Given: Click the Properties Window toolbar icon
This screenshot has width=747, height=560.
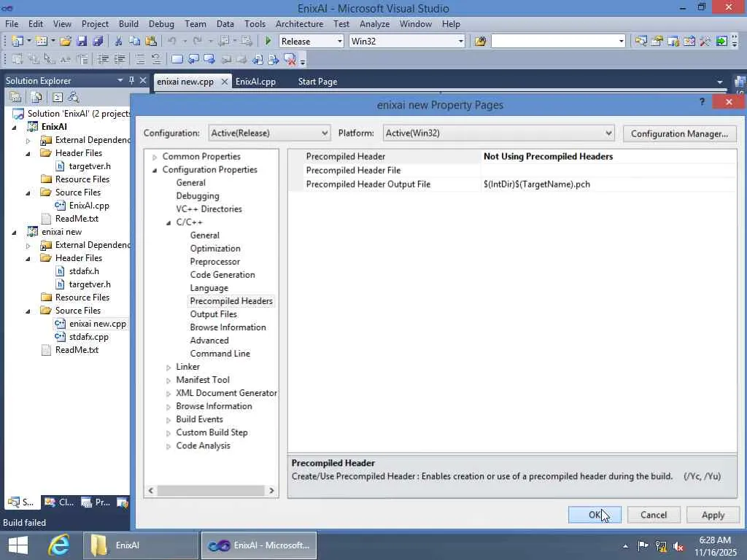Looking at the screenshot, I should [x=657, y=42].
